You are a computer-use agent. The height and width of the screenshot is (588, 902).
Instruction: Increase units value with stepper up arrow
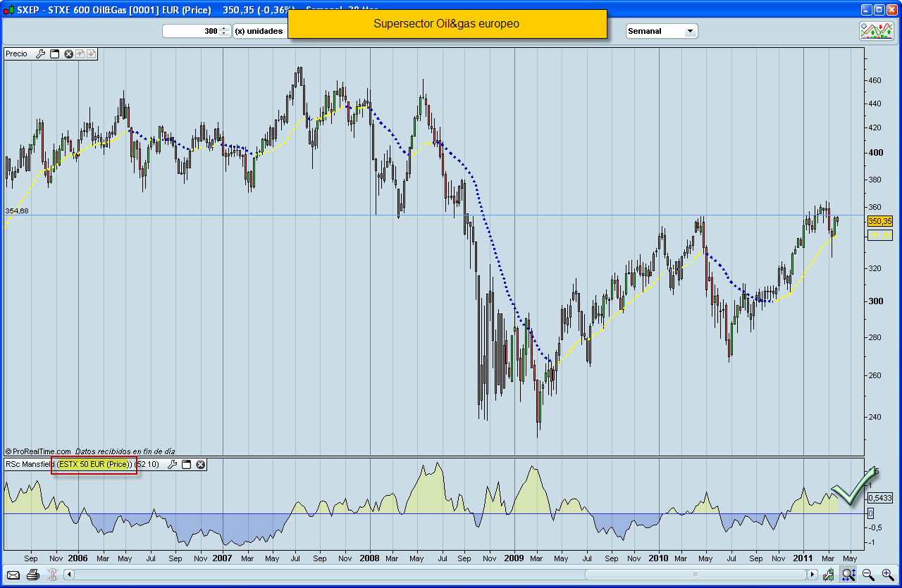pyautogui.click(x=224, y=28)
